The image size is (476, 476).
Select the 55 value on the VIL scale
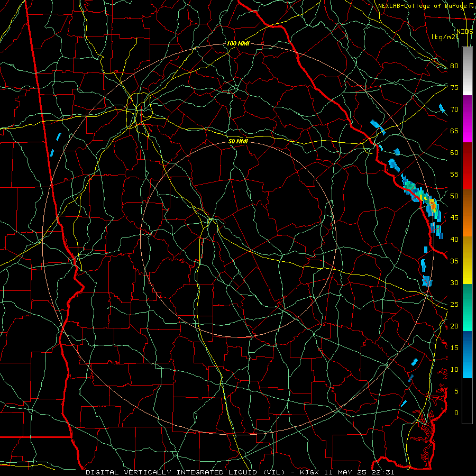pyautogui.click(x=454, y=174)
